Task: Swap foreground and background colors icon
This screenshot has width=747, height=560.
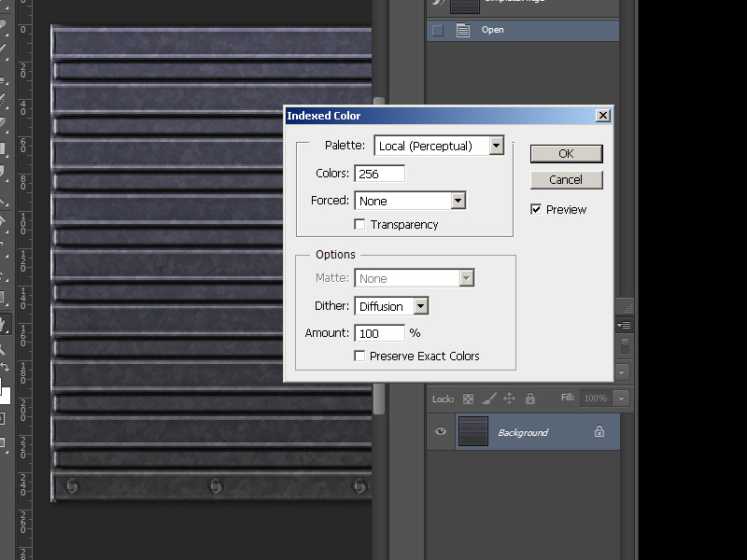Action: tap(5, 367)
